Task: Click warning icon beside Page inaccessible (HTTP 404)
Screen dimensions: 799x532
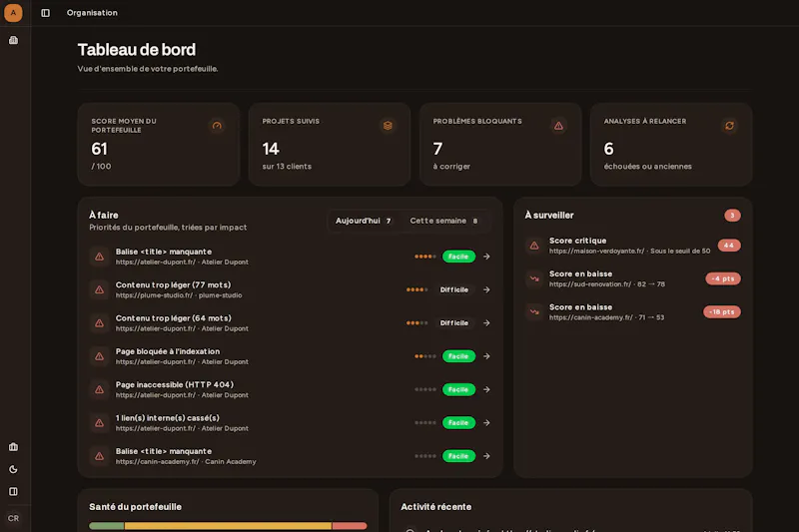Action: pyautogui.click(x=99, y=389)
